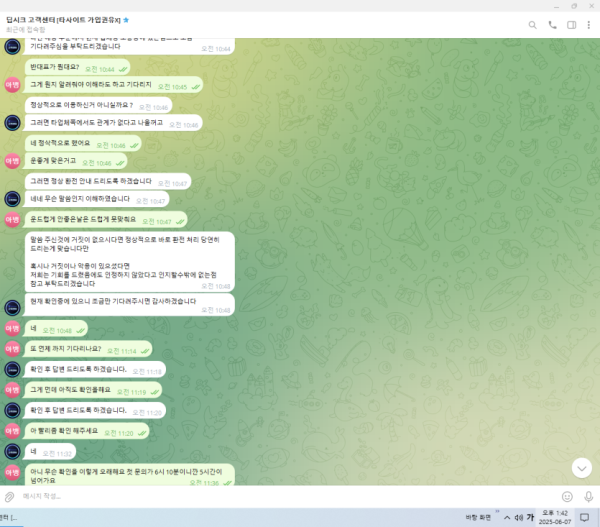Click pink avatar beside 네 sent 오전 10:48
The height and width of the screenshot is (527, 600).
tap(12, 328)
